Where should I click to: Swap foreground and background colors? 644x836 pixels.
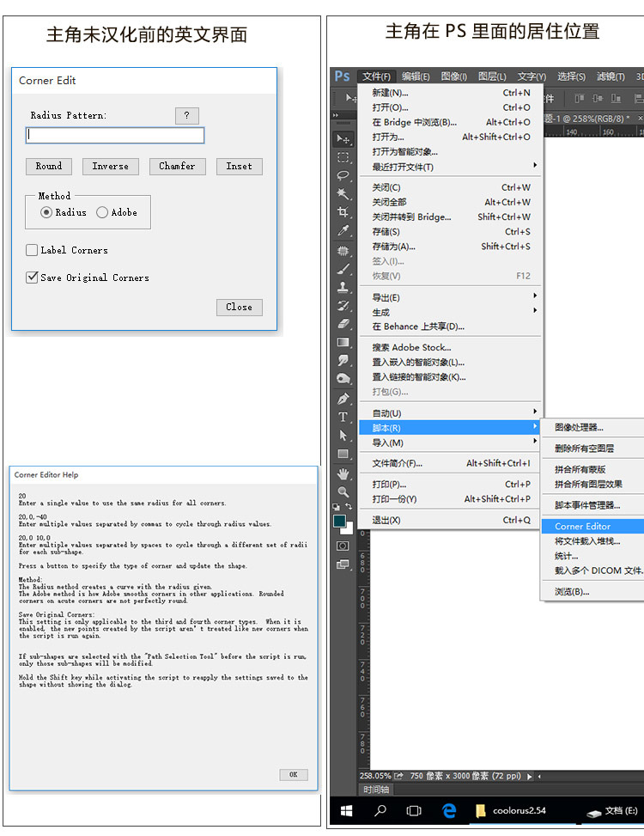coord(349,506)
